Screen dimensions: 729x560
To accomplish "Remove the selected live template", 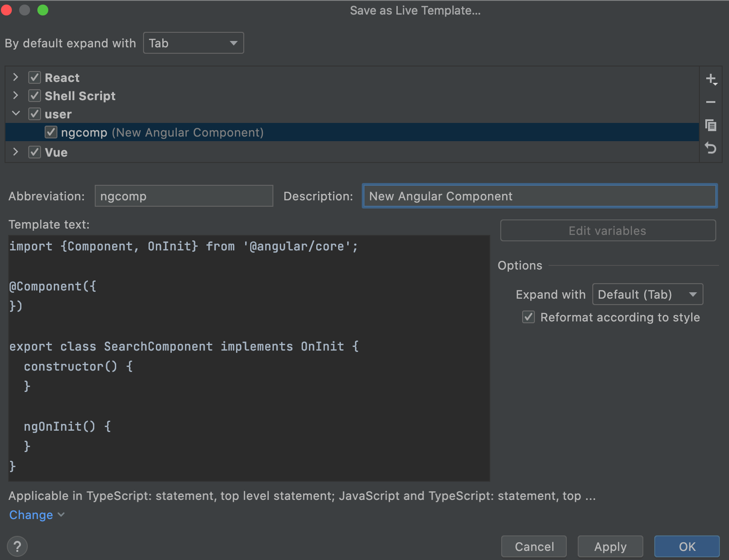I will pyautogui.click(x=711, y=101).
